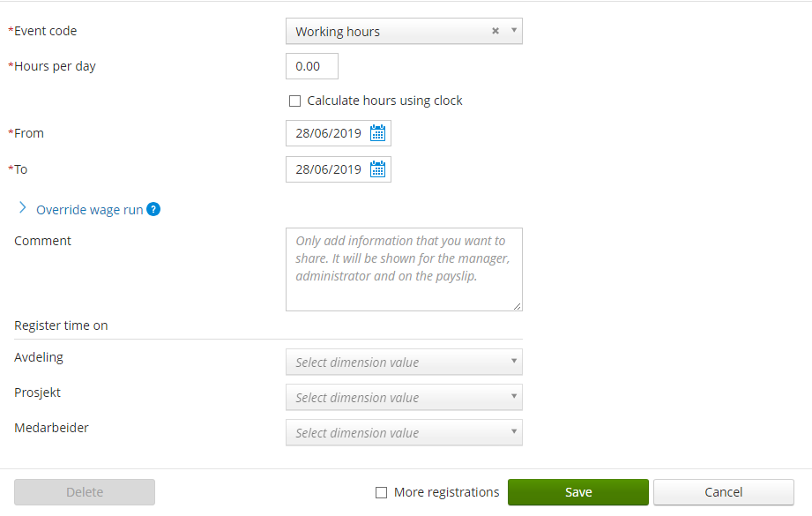The height and width of the screenshot is (516, 812).
Task: Click the Override wage run help icon
Action: click(153, 210)
